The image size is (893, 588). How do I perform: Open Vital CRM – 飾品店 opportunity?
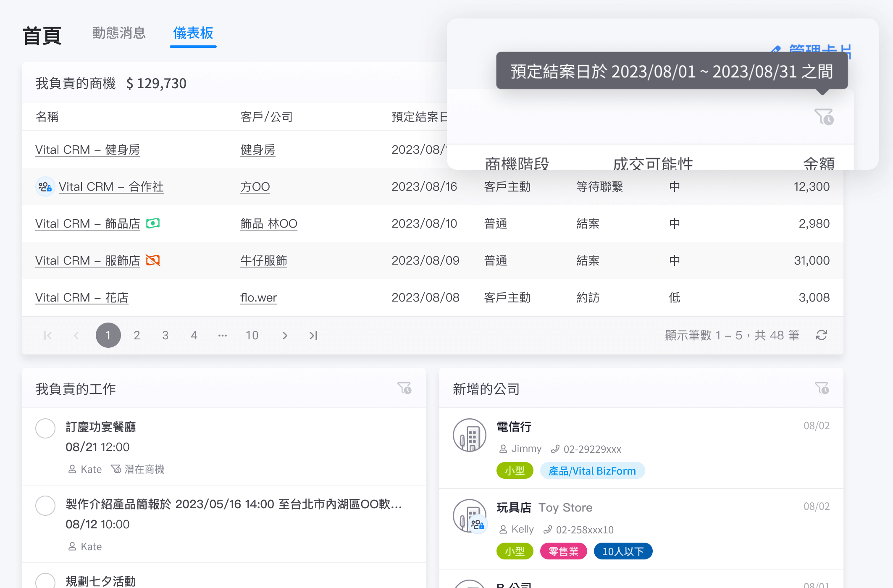tap(87, 223)
